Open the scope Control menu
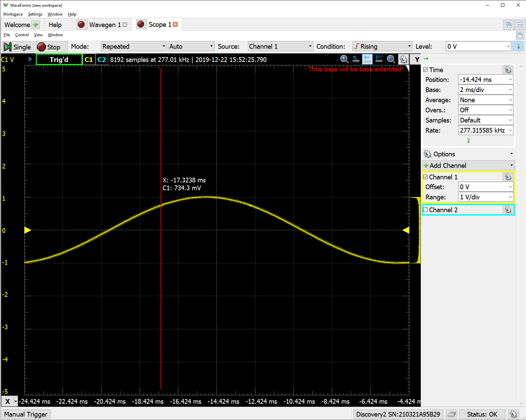Screen dimensions: 526x420 (22, 35)
